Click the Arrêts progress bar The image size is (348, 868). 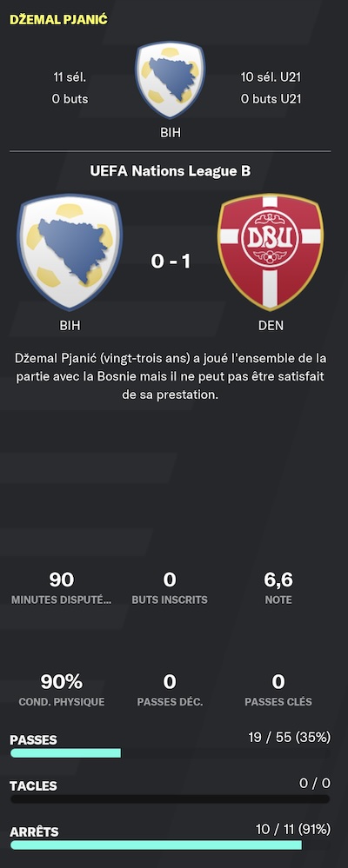tap(171, 845)
